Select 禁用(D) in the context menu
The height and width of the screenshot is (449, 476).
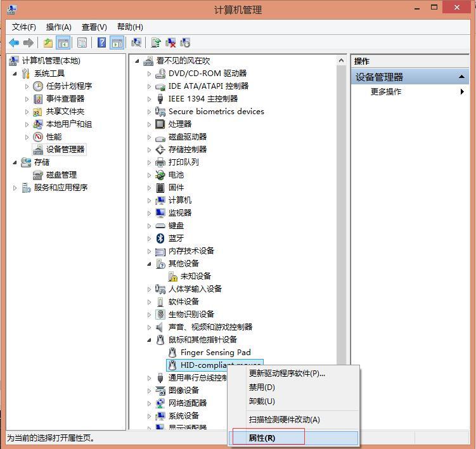262,387
